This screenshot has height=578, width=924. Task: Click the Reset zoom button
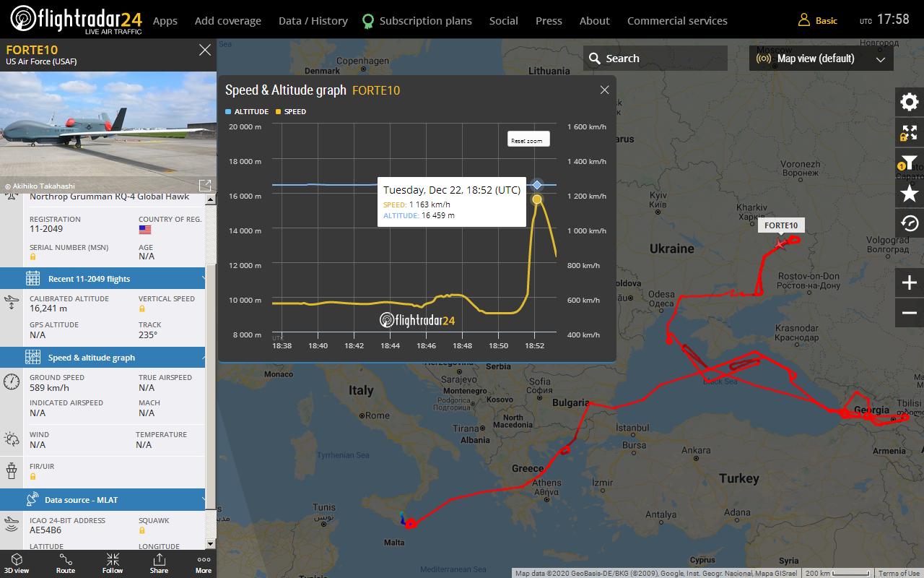pos(528,139)
